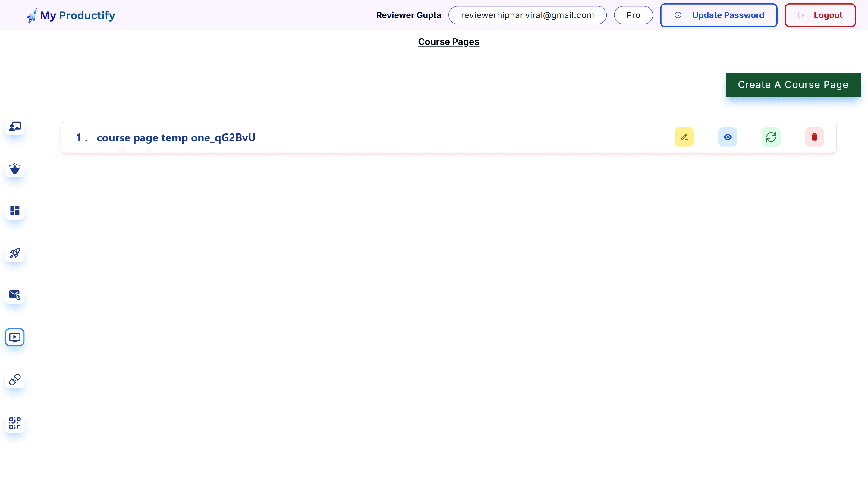
Task: Open the QR code sidebar icon
Action: pos(15,423)
